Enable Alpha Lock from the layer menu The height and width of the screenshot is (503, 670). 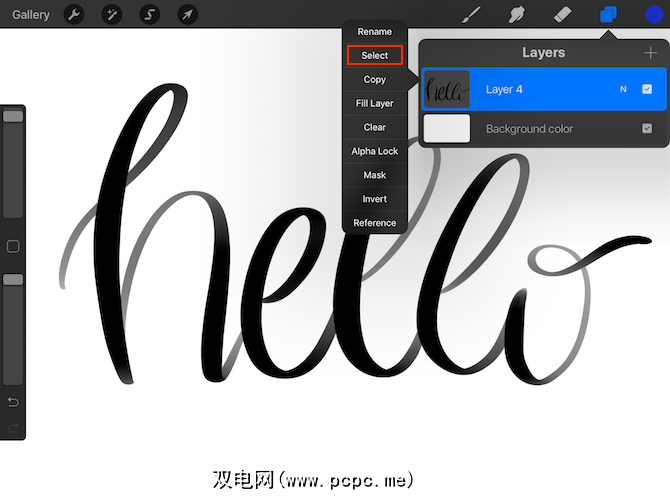tap(375, 151)
